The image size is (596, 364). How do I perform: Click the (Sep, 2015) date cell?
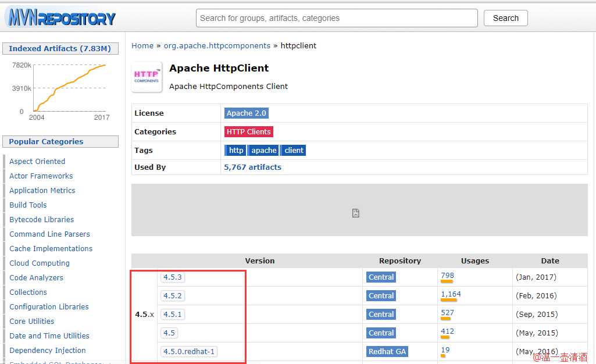(537, 314)
